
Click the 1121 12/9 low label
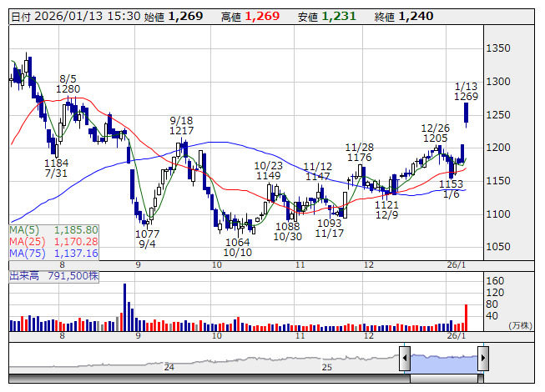tap(387, 210)
